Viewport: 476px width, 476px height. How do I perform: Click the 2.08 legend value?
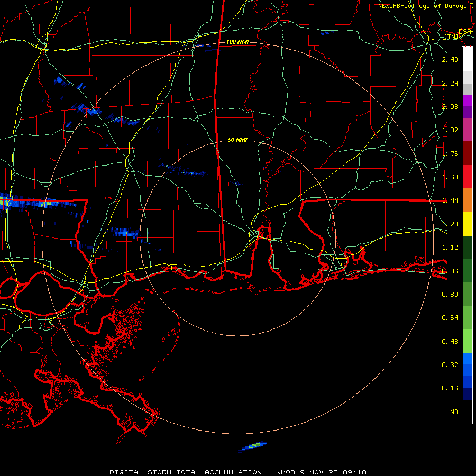450,106
